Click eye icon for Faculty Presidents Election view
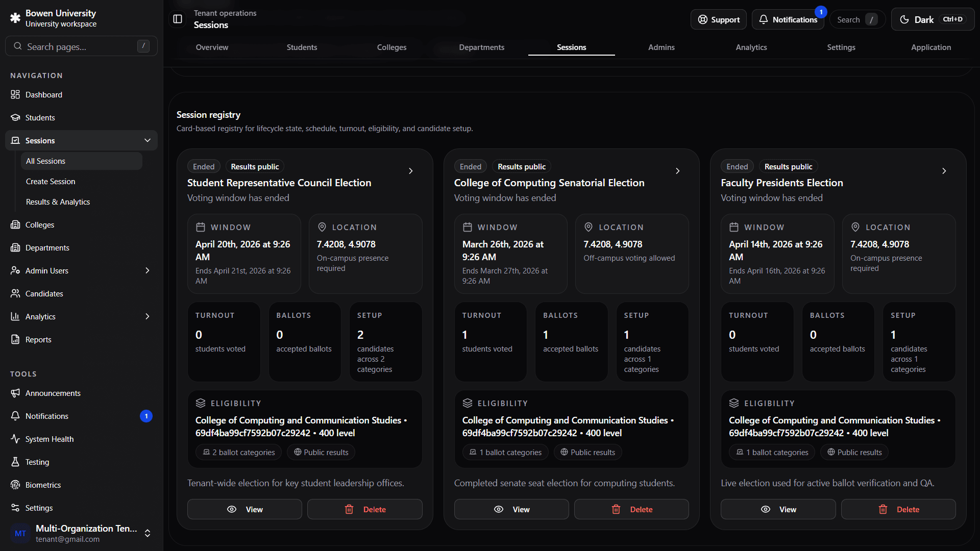 coord(766,509)
